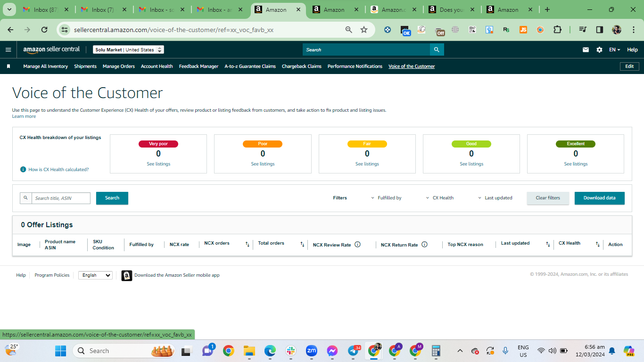Switch to the "Does you" browser tab
644x362 pixels.
pyautogui.click(x=451, y=9)
